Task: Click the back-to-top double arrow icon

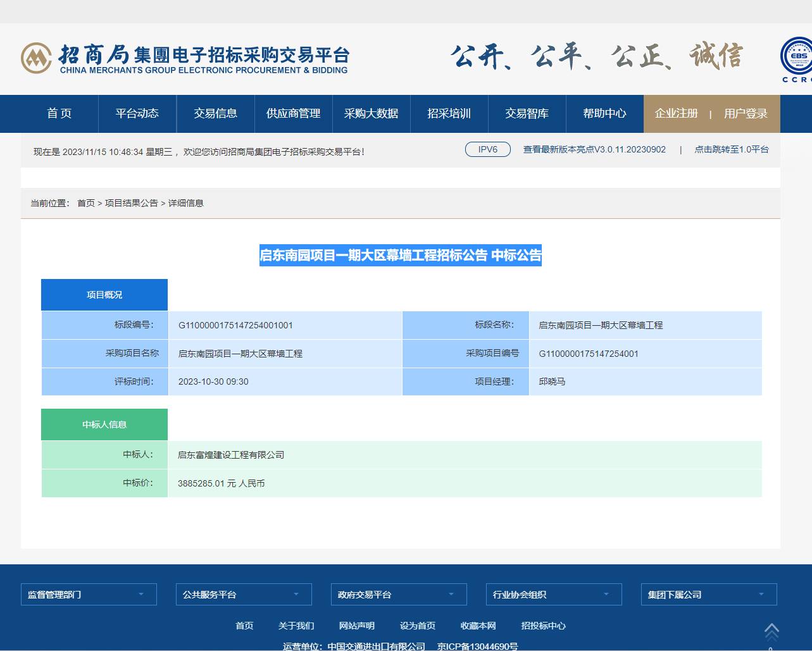Action: [771, 631]
